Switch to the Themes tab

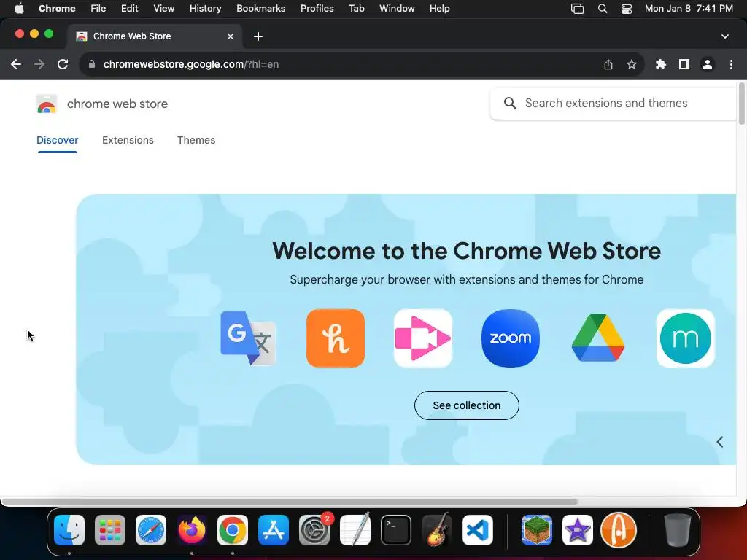coord(196,140)
